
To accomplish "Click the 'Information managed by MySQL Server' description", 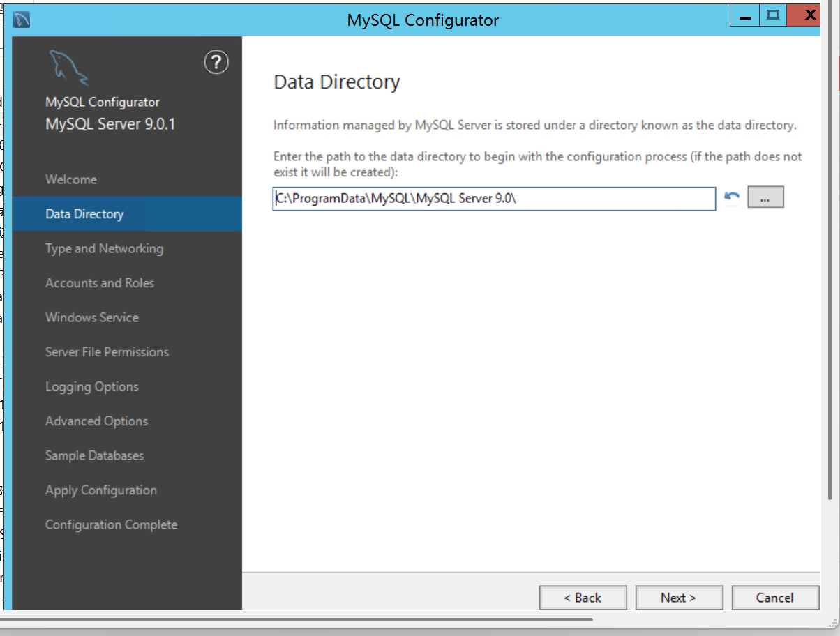I will pos(535,126).
